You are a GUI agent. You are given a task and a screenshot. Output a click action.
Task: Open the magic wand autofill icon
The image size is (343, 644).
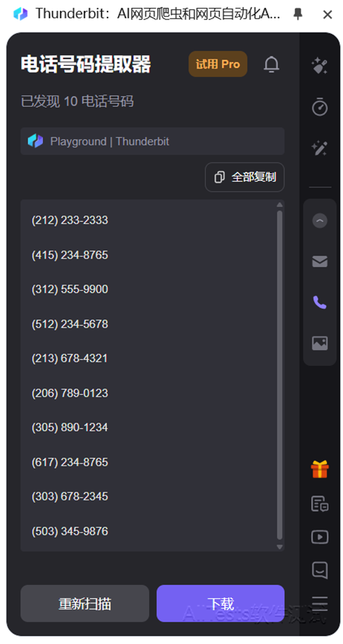tap(320, 148)
